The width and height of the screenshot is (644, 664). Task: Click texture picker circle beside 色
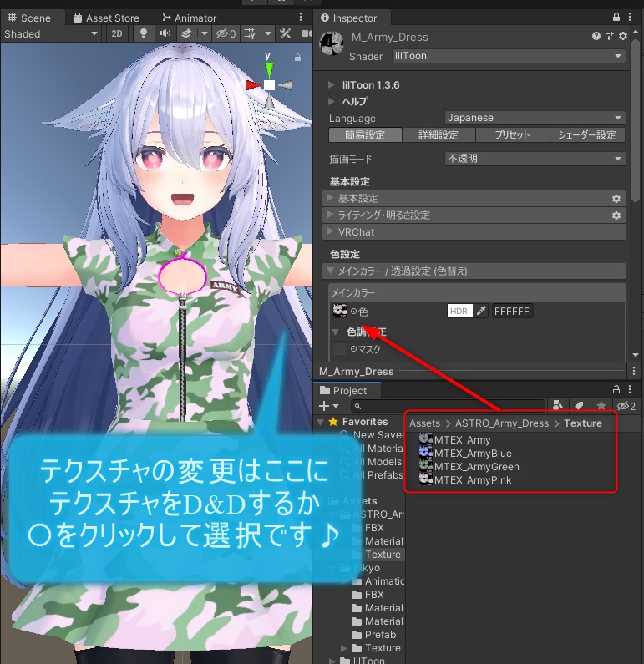[x=354, y=312]
